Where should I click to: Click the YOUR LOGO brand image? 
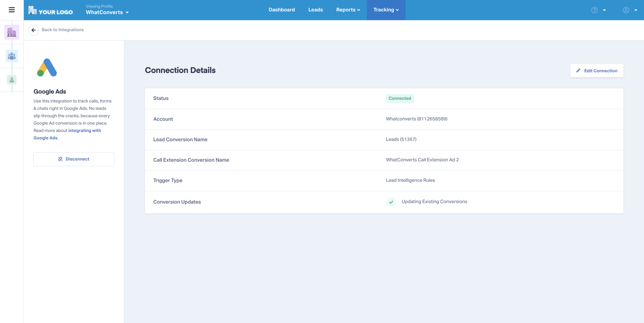coord(51,10)
